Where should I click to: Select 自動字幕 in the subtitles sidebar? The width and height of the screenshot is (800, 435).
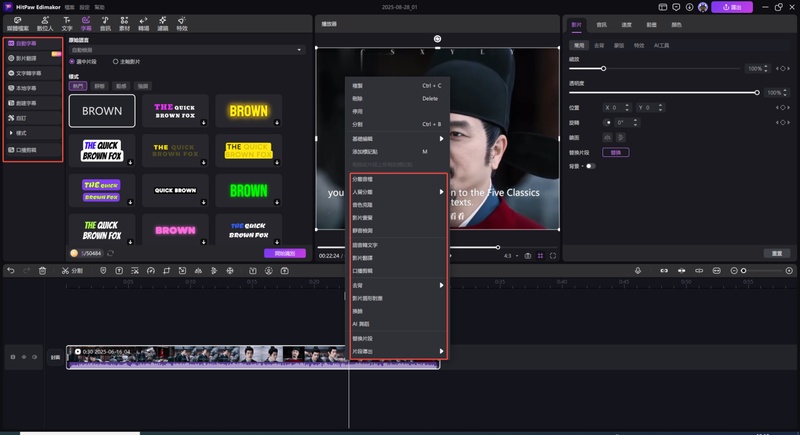(x=33, y=43)
